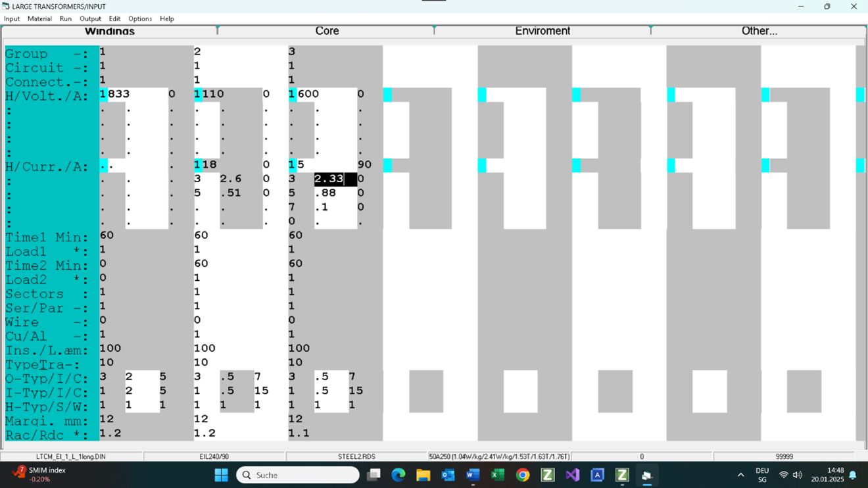Open Visual Studio from the taskbar
868x488 pixels.
pos(572,475)
